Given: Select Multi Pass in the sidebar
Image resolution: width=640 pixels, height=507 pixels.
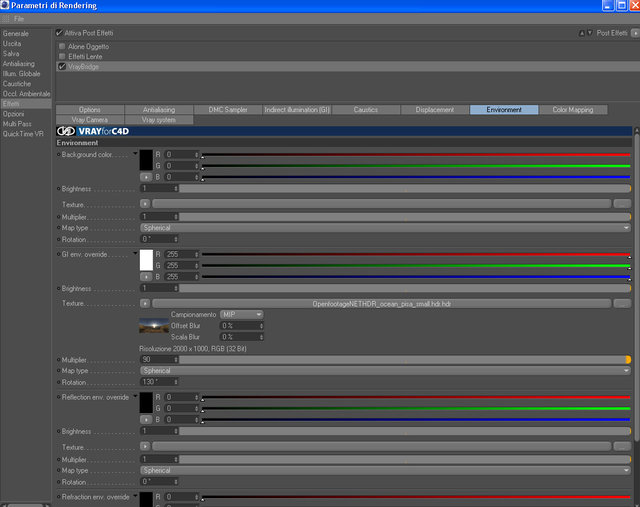Looking at the screenshot, I should (17, 124).
